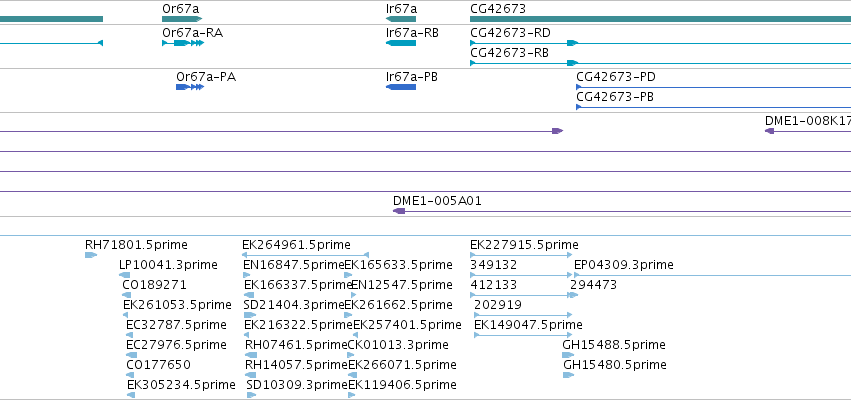The image size is (851, 400).
Task: Click the CG42673-RD transcript label
Action: coord(510,33)
